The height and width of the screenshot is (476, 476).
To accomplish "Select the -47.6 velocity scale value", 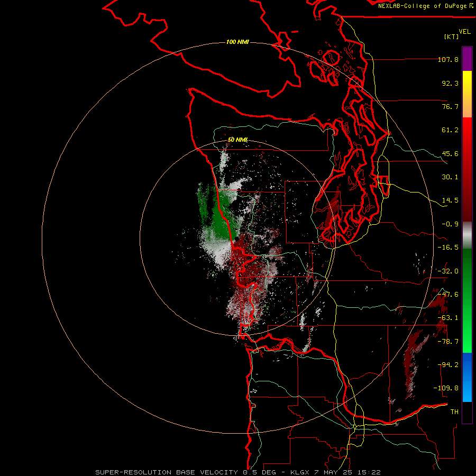I will (x=448, y=295).
